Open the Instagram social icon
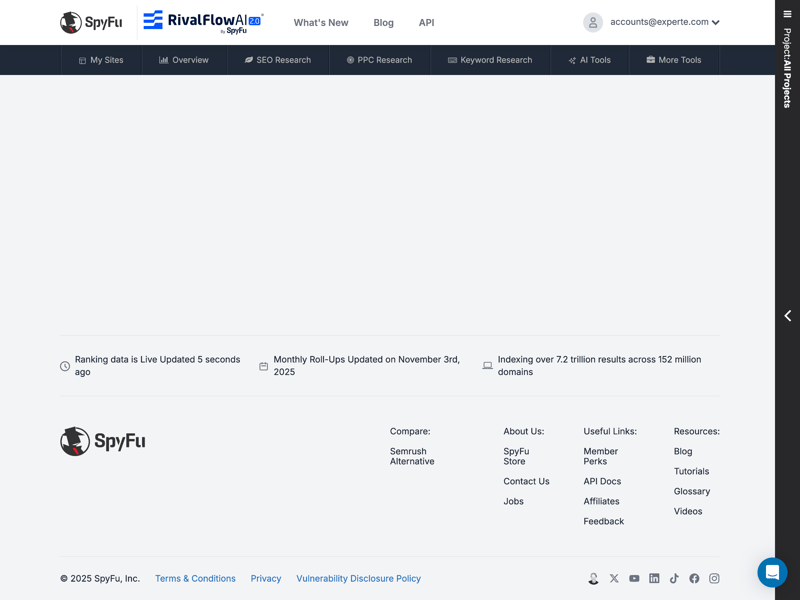Image resolution: width=800 pixels, height=600 pixels. 714,579
